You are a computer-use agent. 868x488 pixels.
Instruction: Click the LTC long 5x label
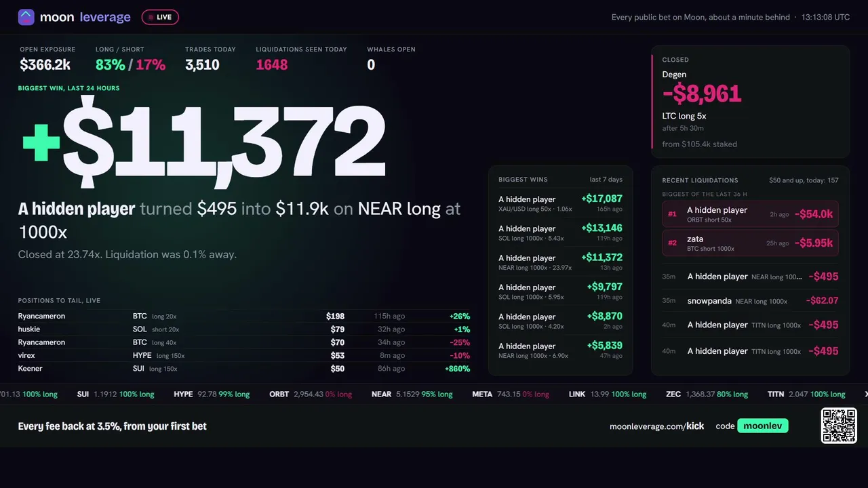click(x=684, y=116)
